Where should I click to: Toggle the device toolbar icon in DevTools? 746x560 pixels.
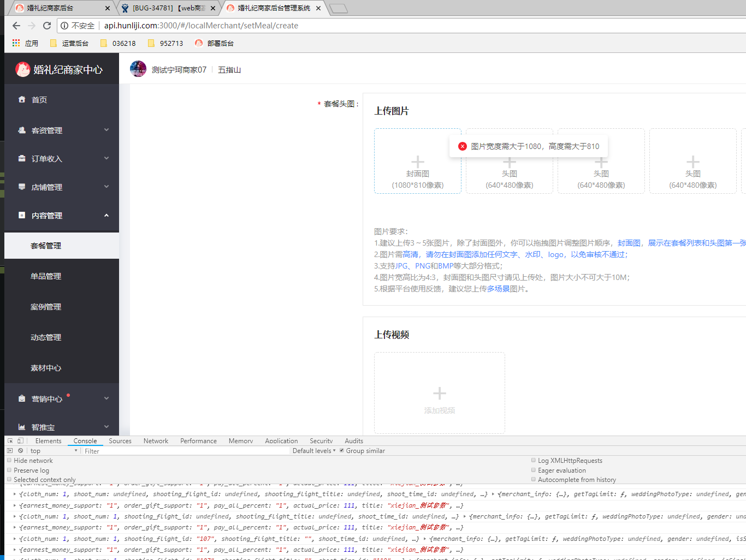20,441
